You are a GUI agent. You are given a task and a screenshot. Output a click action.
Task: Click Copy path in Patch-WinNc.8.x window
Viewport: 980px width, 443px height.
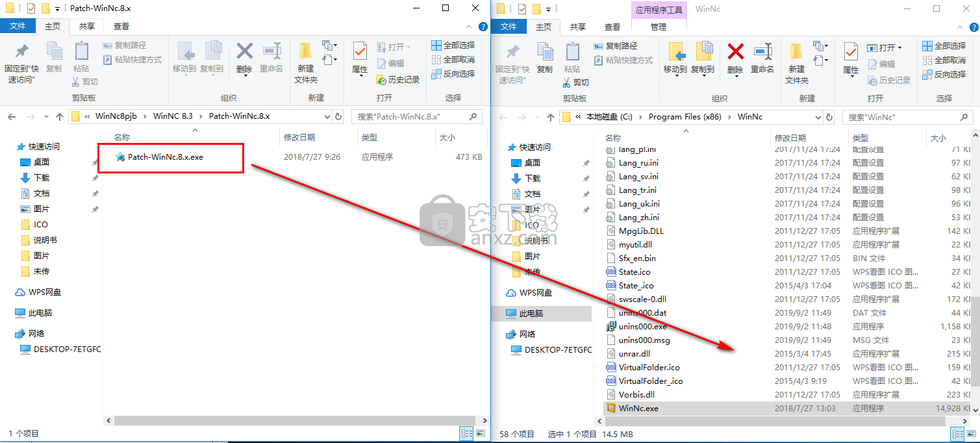pos(125,45)
